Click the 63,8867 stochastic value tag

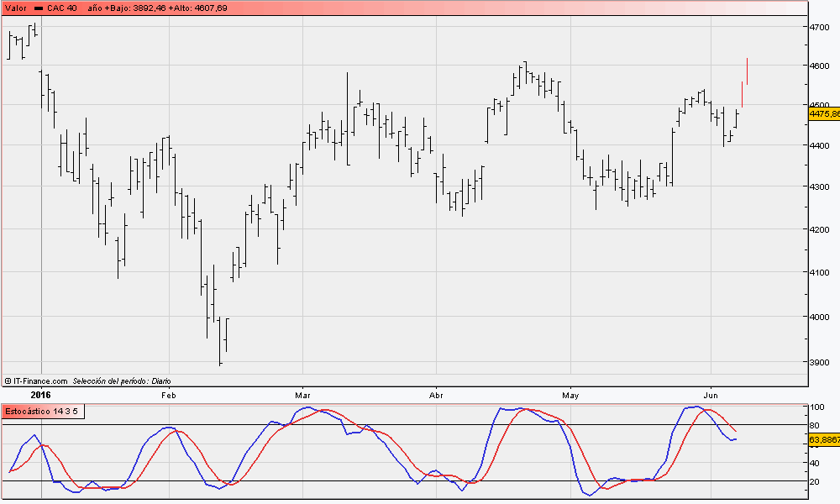824,439
